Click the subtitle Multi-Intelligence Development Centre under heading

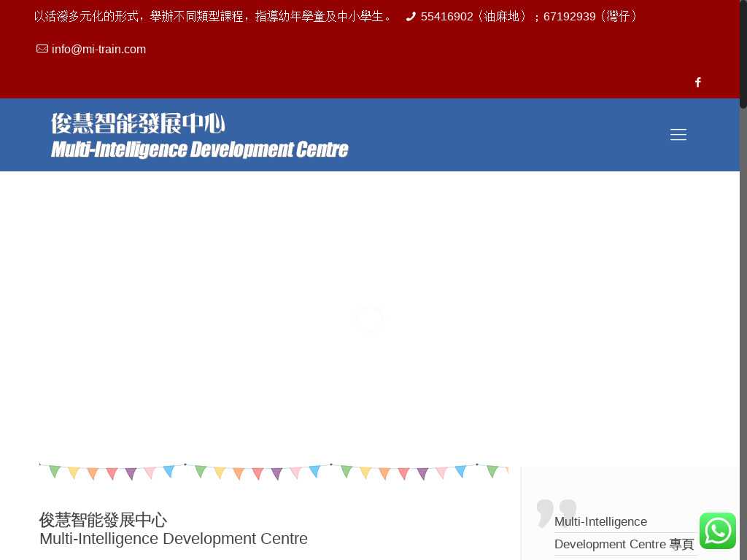click(x=174, y=539)
